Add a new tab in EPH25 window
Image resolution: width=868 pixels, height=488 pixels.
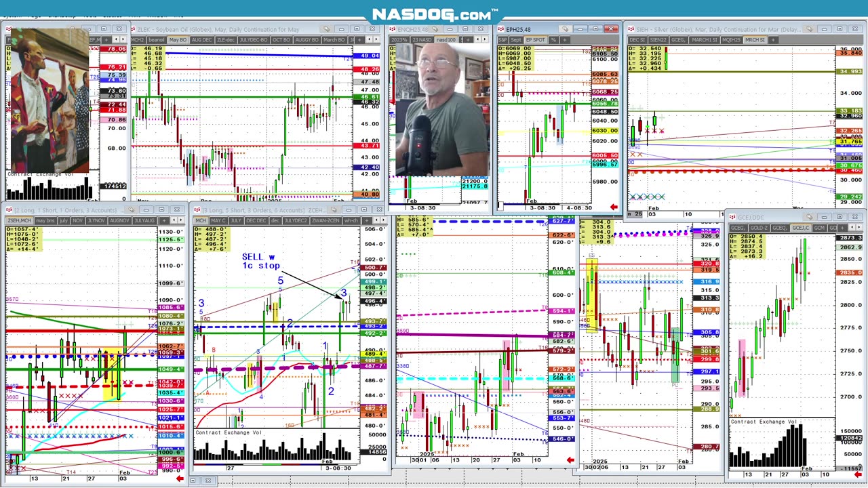point(565,40)
